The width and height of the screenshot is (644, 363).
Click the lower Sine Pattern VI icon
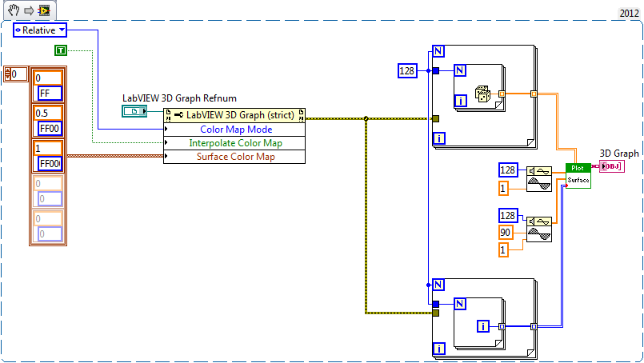click(x=539, y=229)
